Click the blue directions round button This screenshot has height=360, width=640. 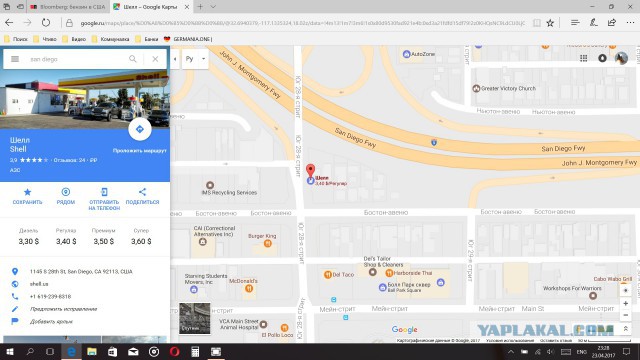pyautogui.click(x=140, y=129)
